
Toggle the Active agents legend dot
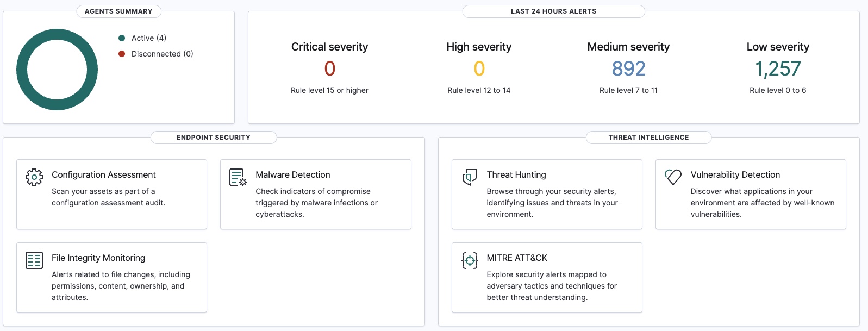(122, 38)
